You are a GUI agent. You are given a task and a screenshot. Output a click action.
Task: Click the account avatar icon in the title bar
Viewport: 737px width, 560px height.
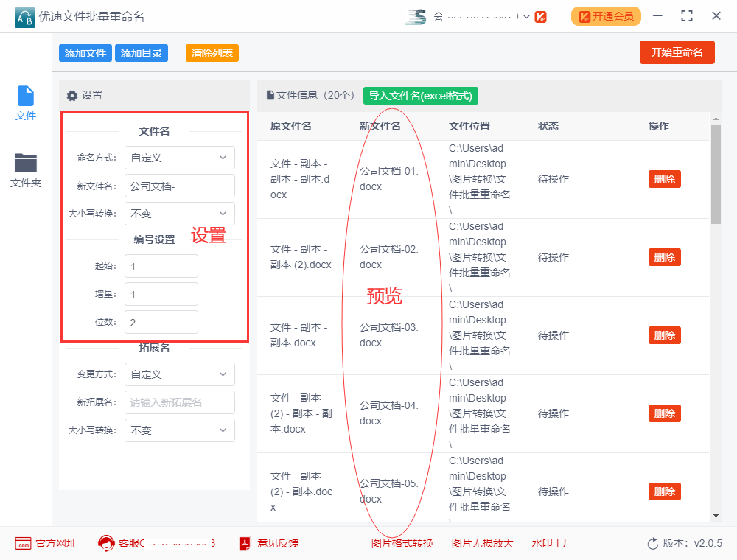click(416, 17)
